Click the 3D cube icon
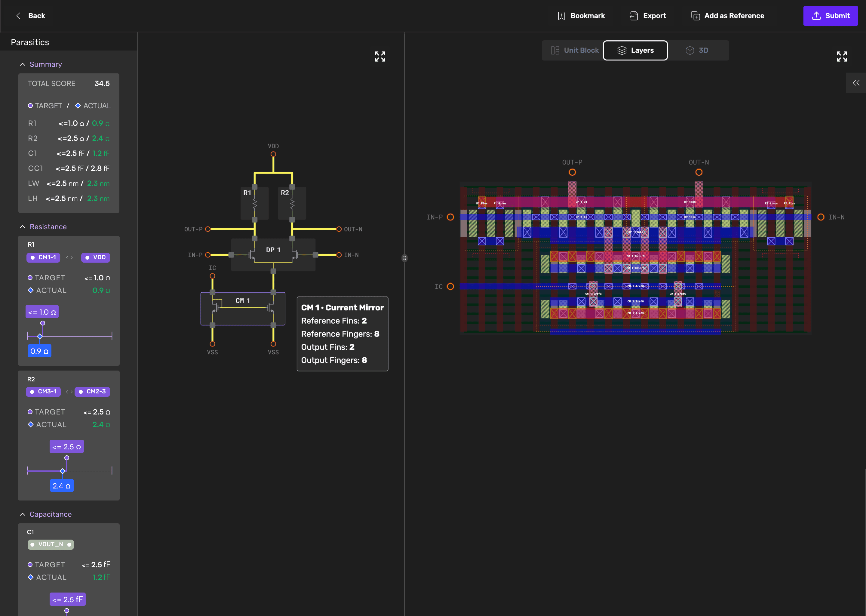This screenshot has height=616, width=866. pos(690,51)
